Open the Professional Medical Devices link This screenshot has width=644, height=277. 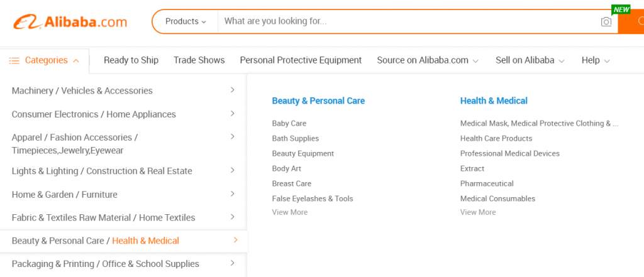point(509,153)
